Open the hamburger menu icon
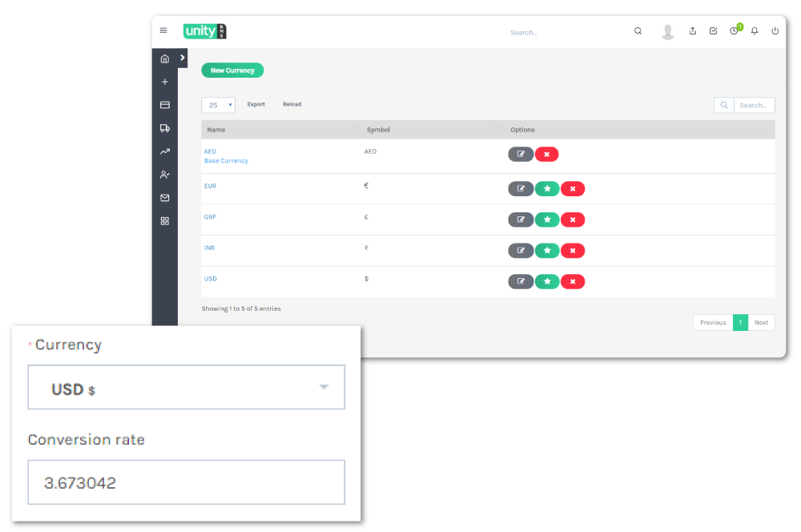This screenshot has height=532, width=801. pos(163,31)
